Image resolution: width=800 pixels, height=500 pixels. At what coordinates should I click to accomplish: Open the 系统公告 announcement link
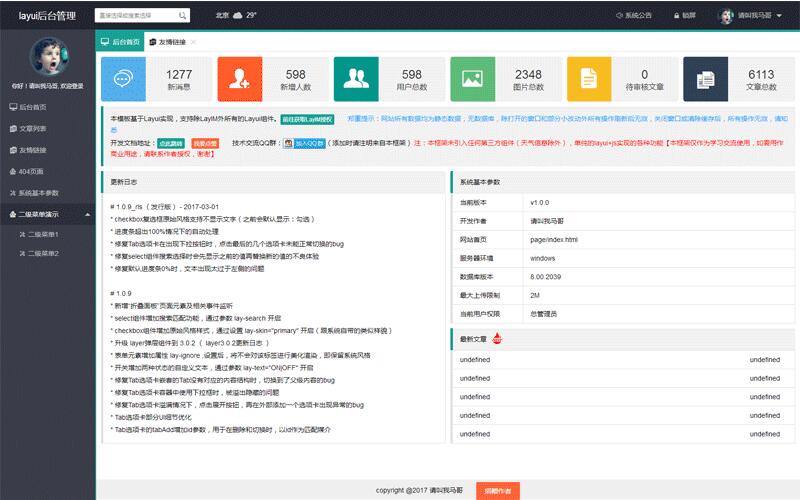[x=633, y=16]
